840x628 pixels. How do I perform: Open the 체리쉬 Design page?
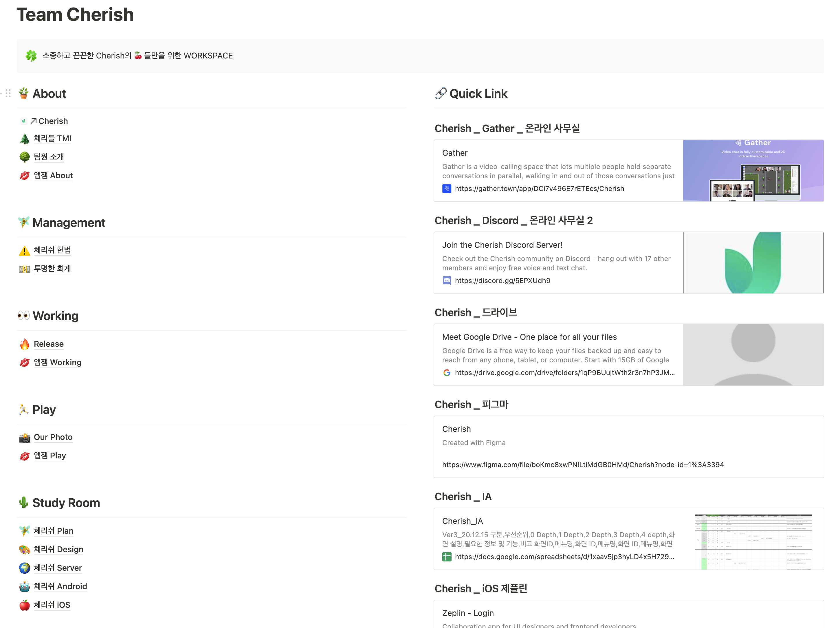pyautogui.click(x=58, y=549)
